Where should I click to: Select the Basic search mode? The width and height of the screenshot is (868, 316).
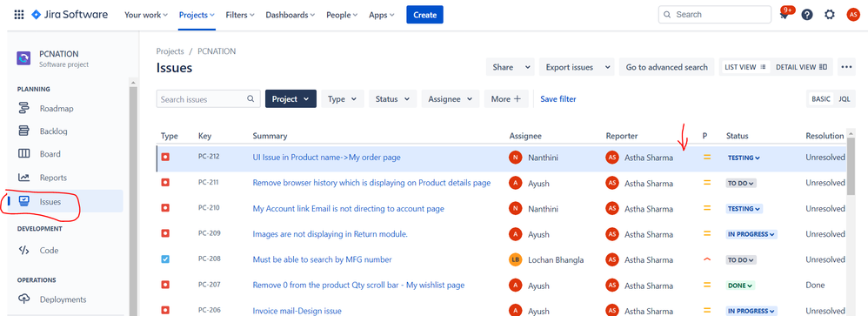821,99
